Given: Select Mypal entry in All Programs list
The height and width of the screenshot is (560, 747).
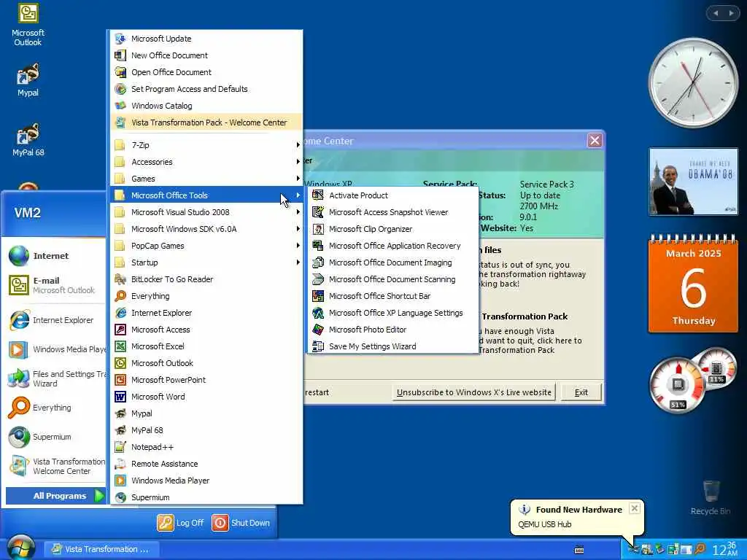Looking at the screenshot, I should coord(206,413).
